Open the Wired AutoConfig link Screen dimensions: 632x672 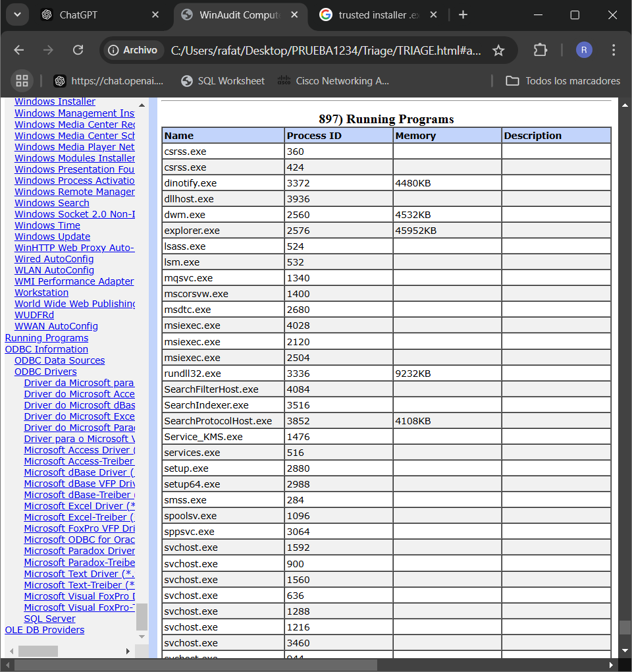pyautogui.click(x=54, y=259)
